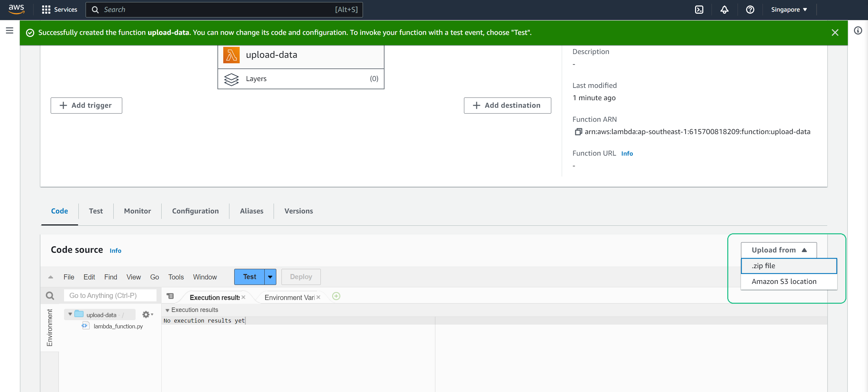This screenshot has height=392, width=868.
Task: Open the notifications bell
Action: pyautogui.click(x=724, y=10)
